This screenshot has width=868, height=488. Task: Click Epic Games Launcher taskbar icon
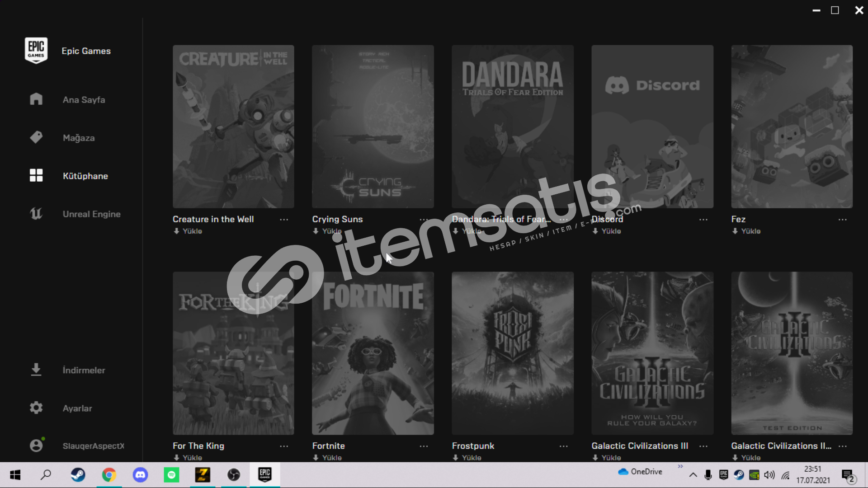(x=265, y=474)
